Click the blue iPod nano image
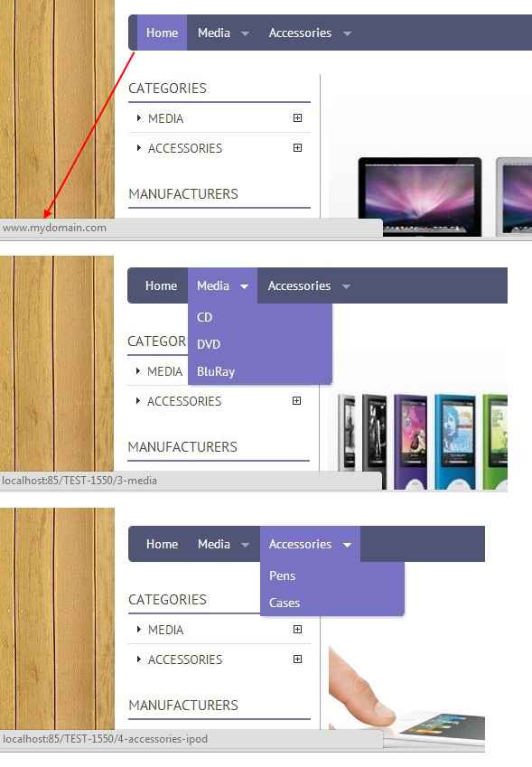The image size is (532, 767). [455, 442]
